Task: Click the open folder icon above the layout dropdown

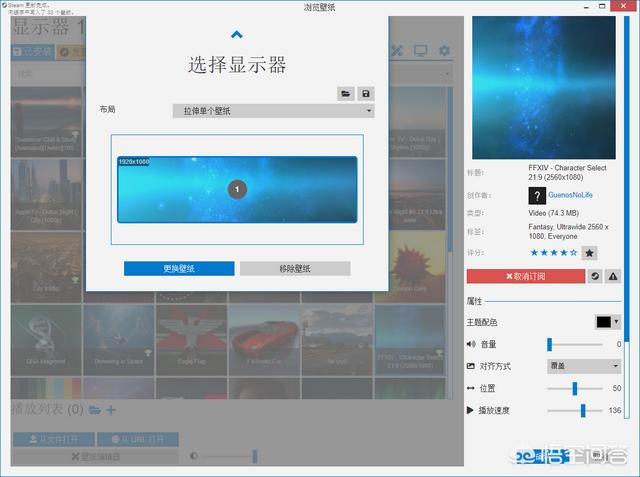Action: click(x=346, y=94)
